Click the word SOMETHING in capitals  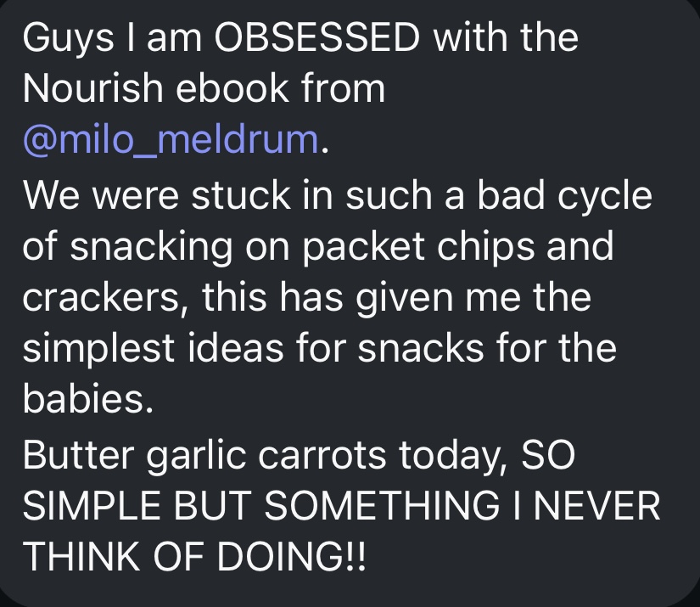[x=382, y=506]
